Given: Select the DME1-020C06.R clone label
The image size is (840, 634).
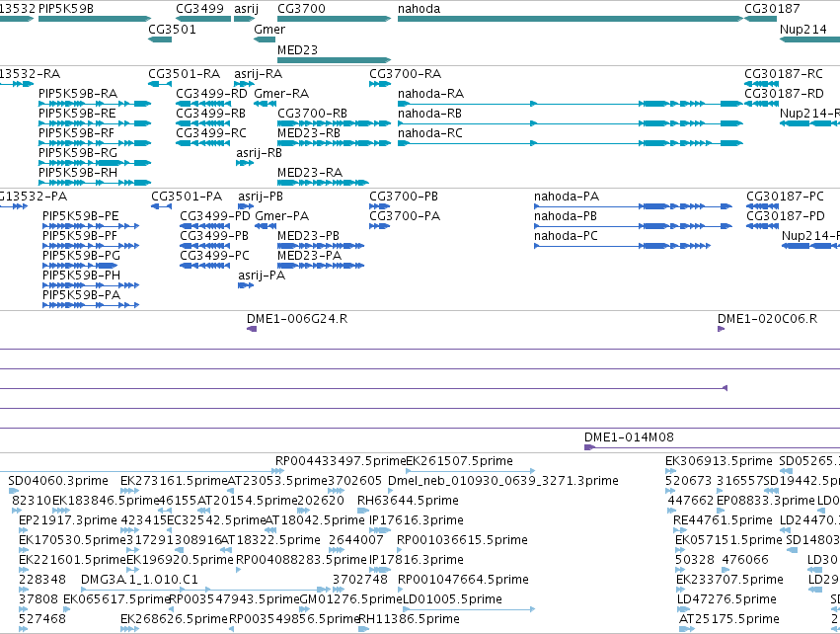Looking at the screenshot, I should coord(768,319).
